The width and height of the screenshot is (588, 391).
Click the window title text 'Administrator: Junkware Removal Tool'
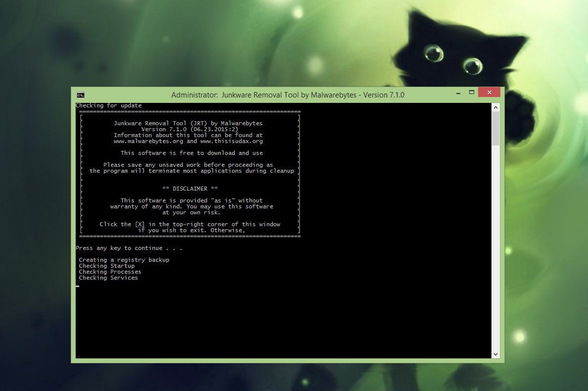coord(235,95)
